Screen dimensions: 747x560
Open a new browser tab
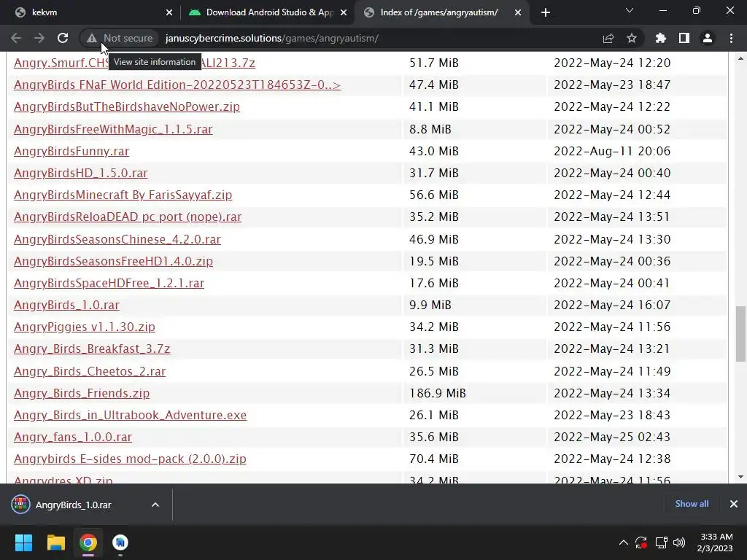(546, 12)
